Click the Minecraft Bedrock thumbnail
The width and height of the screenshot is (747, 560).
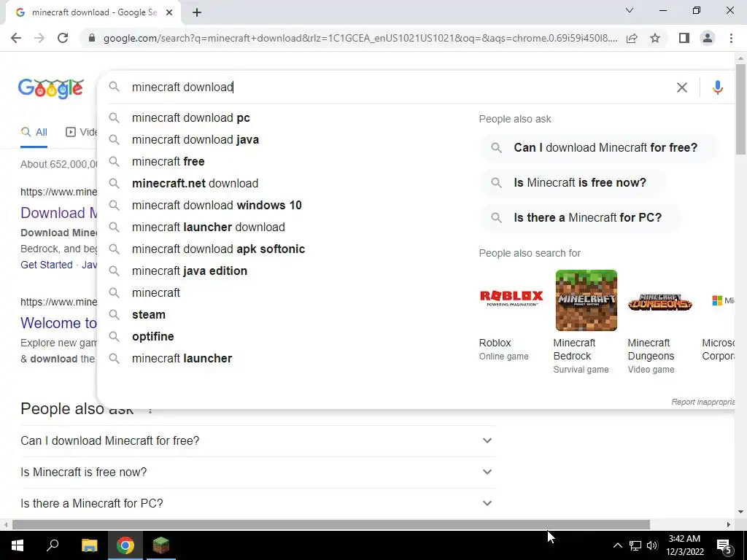[586, 300]
